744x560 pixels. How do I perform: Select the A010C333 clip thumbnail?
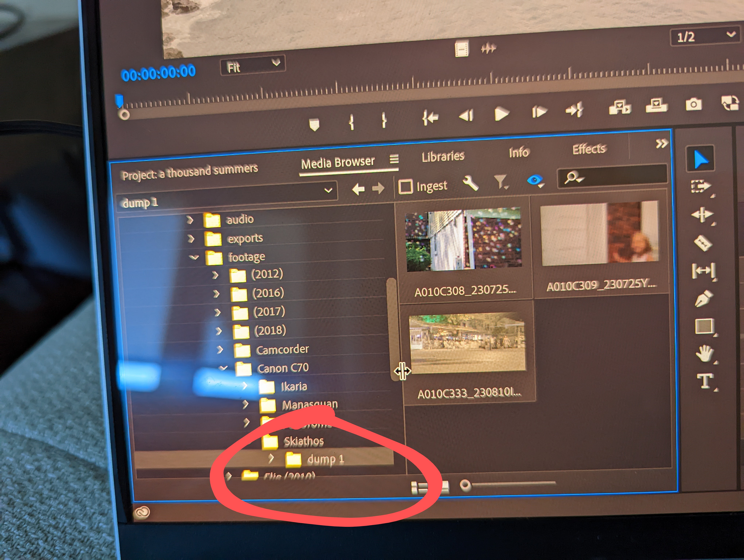(467, 343)
